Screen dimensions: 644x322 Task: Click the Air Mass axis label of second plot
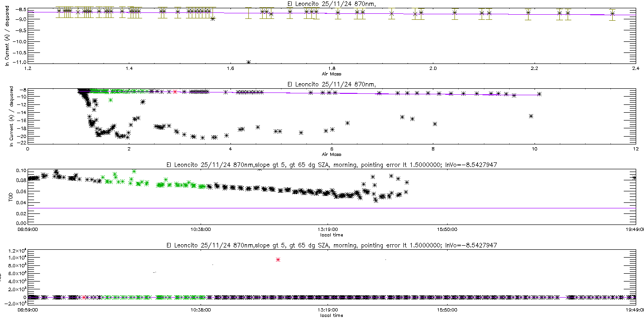331,155
